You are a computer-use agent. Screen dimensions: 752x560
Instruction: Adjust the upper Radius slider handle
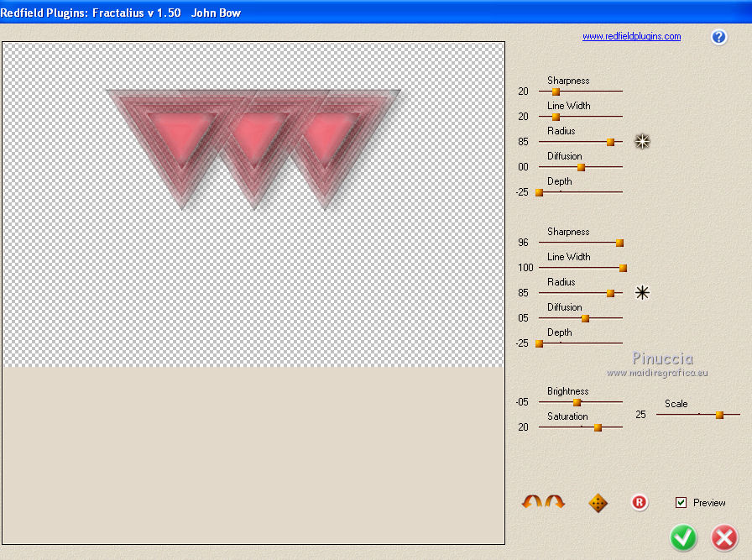pos(610,142)
